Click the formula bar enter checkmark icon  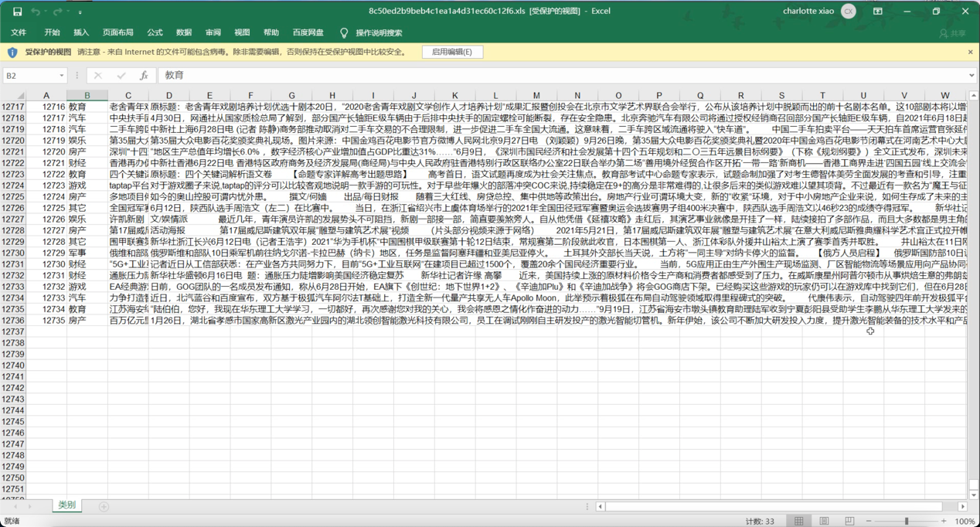[x=121, y=75]
